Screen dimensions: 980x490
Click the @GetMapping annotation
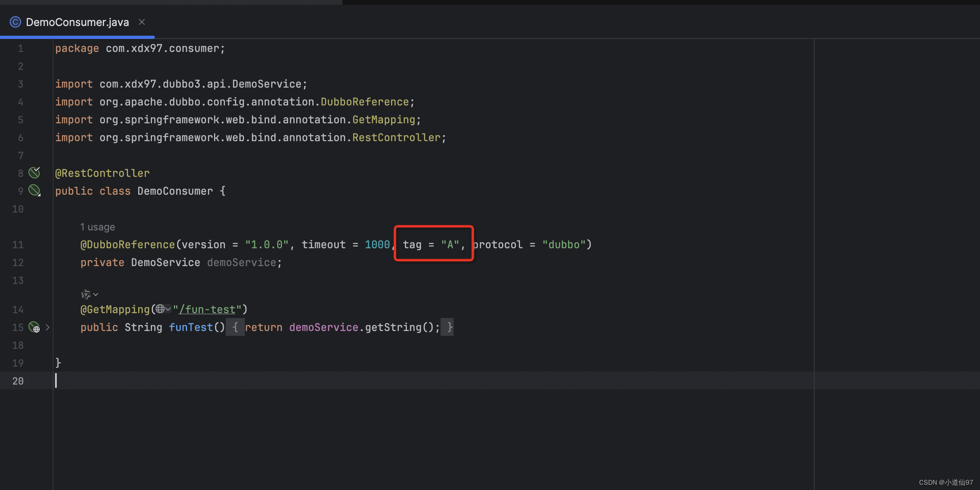[x=115, y=309]
